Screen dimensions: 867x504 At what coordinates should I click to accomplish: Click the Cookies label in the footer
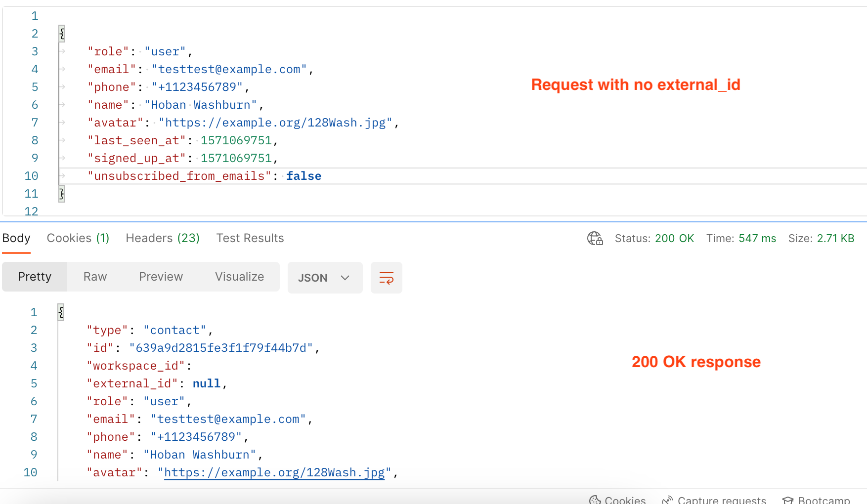click(625, 500)
